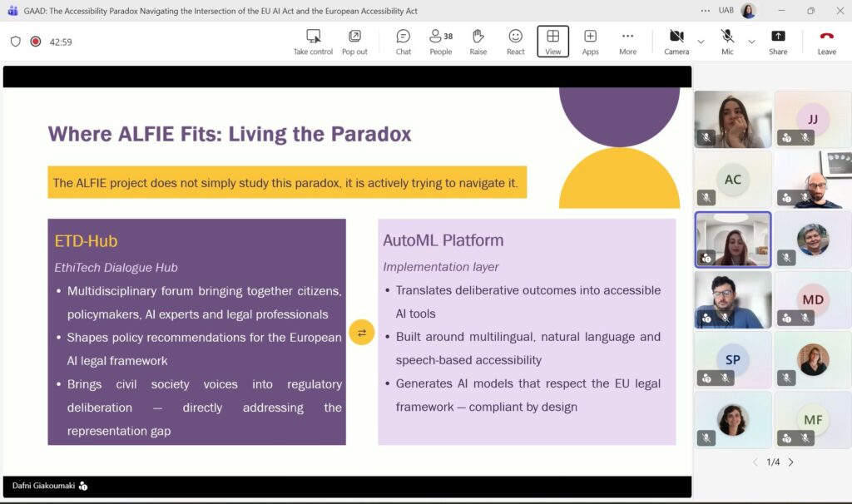This screenshot has width=852, height=504.
Task: Click the recording indicator icon
Action: (x=35, y=42)
